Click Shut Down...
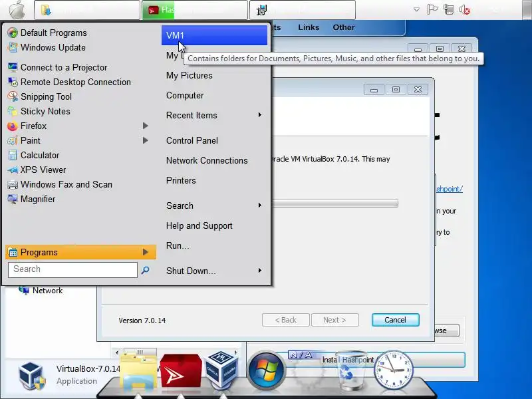Image resolution: width=532 pixels, height=399 pixels. (191, 271)
